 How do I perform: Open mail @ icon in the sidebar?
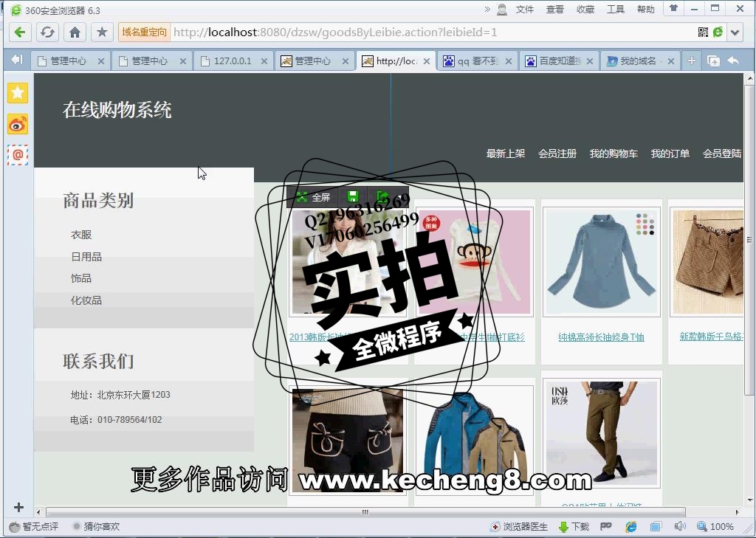[x=18, y=155]
